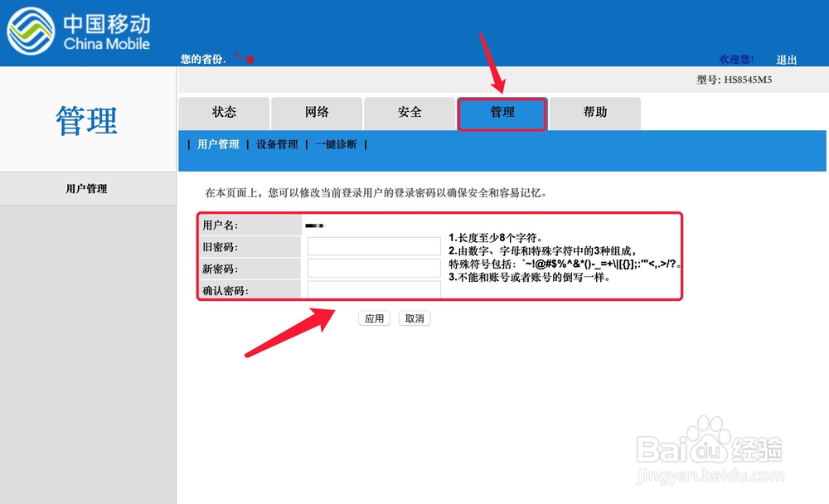This screenshot has height=504, width=829.
Task: Click 退出 to log out
Action: (786, 60)
